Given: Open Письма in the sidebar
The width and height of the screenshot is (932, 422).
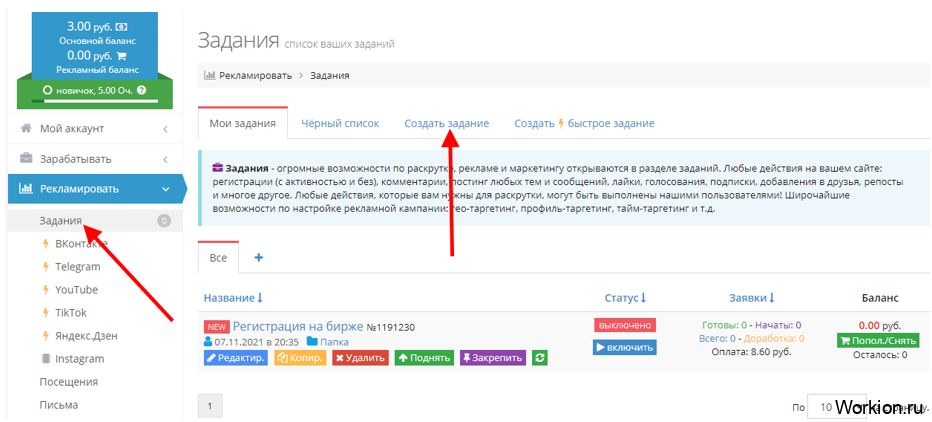Looking at the screenshot, I should coord(59,405).
